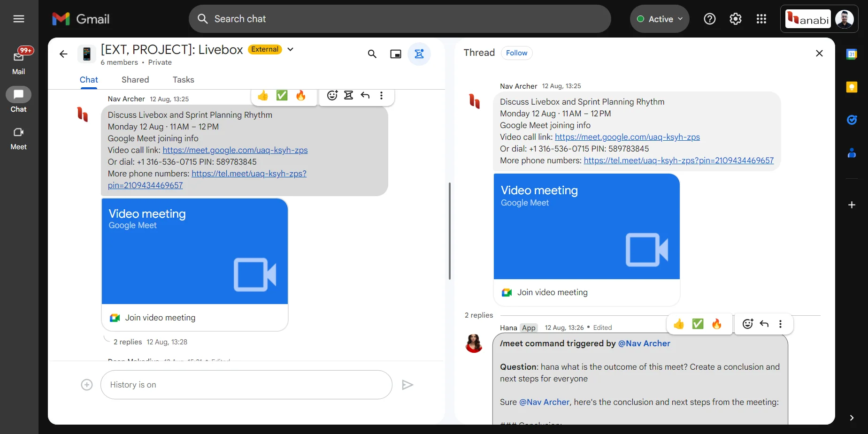Click the @Nav Archer mention in heading
868x434 pixels.
[x=644, y=343]
